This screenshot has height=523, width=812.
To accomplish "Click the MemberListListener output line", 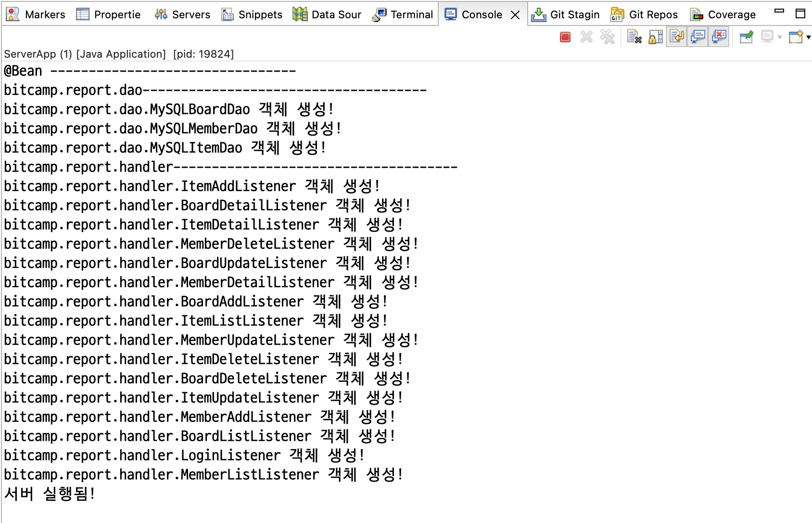I will click(x=203, y=474).
